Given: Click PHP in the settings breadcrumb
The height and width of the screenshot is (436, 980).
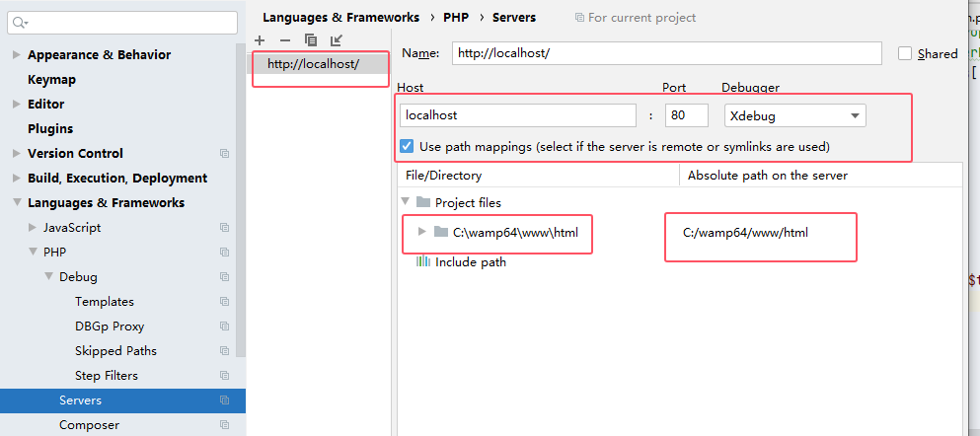Looking at the screenshot, I should coord(456,18).
